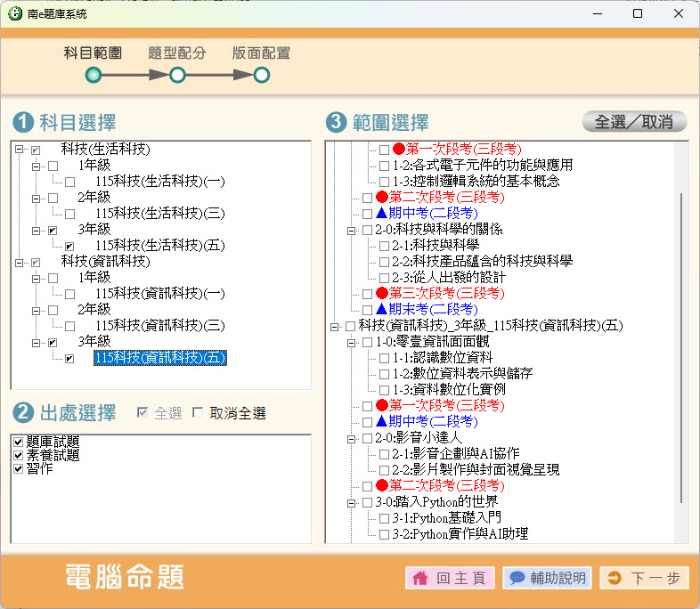Return home with 回主頁 button
The width and height of the screenshot is (700, 609).
pos(450,578)
